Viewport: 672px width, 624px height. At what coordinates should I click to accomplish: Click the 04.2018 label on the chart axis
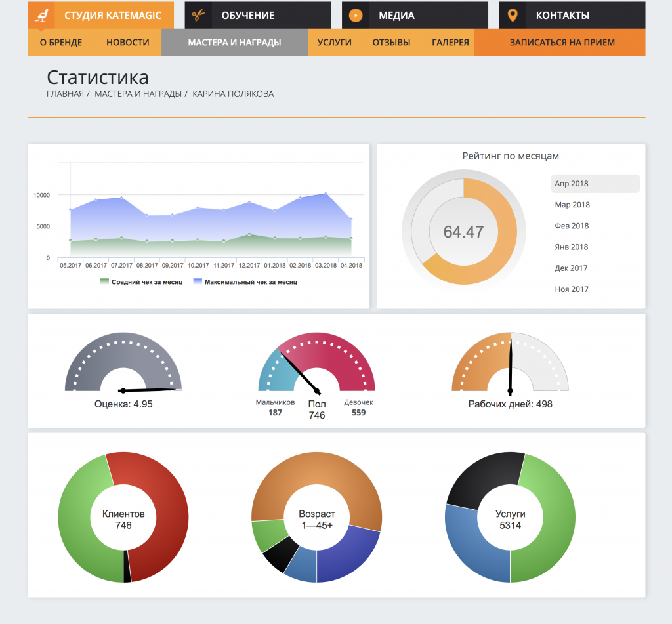point(352,266)
